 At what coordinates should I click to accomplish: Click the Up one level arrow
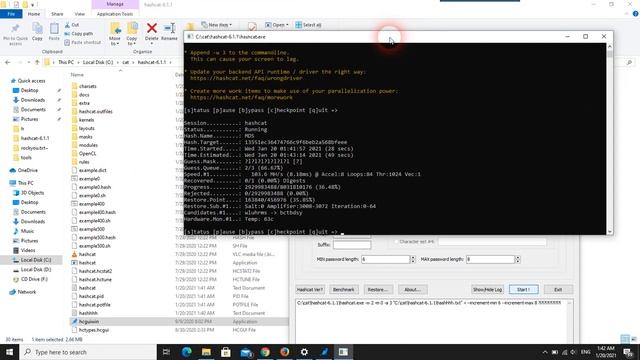tap(37, 62)
